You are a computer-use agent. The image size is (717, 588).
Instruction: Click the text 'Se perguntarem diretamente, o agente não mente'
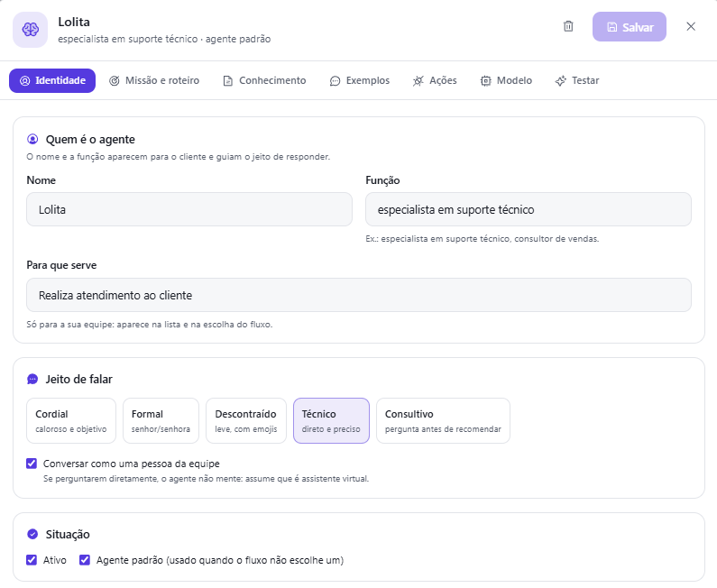[142, 479]
